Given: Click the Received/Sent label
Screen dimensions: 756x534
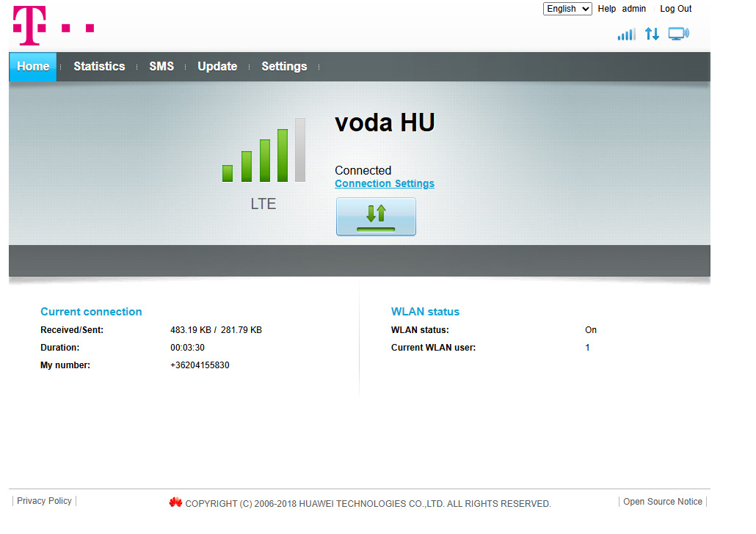Looking at the screenshot, I should tap(72, 330).
